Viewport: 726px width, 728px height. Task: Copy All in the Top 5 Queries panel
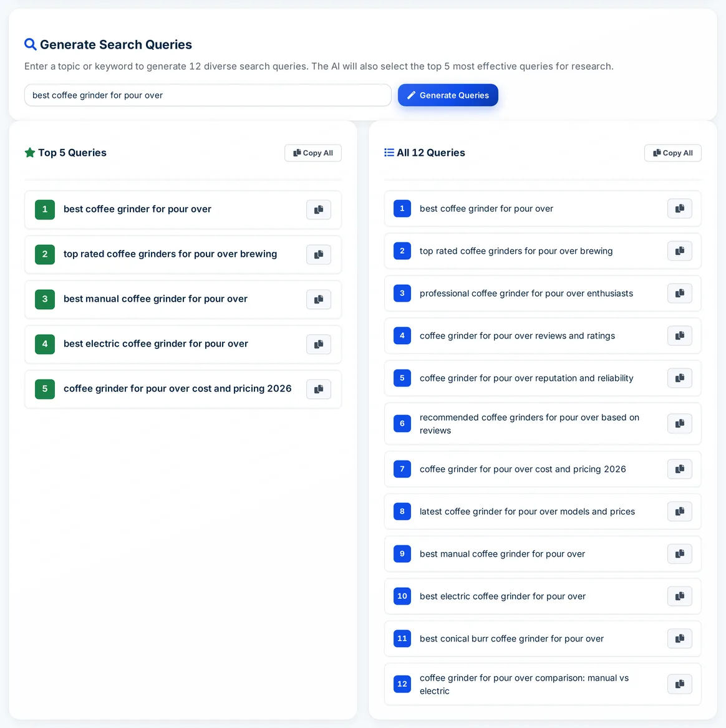[x=313, y=153]
